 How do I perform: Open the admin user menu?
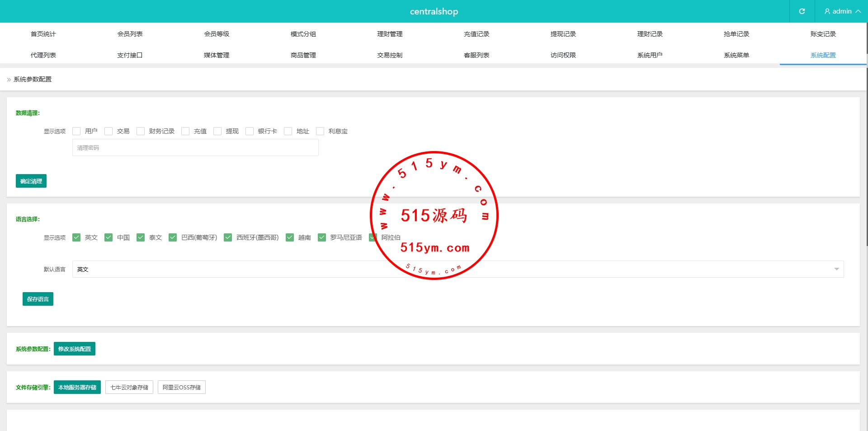tap(842, 11)
